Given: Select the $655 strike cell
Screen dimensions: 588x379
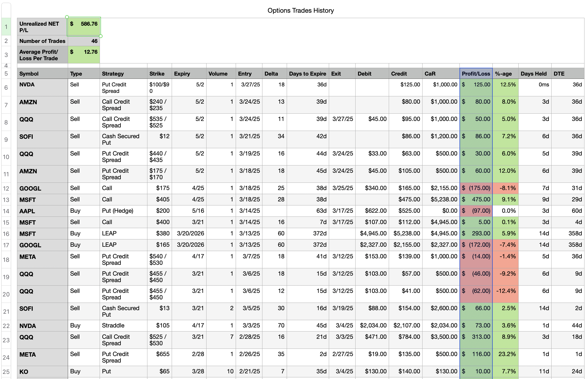Looking at the screenshot, I should 160,357.
